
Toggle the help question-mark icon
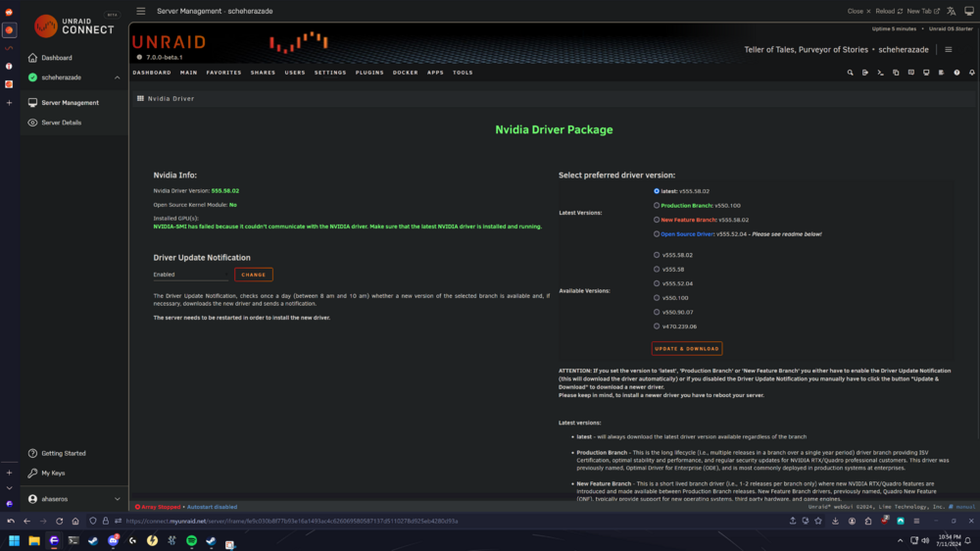(956, 73)
